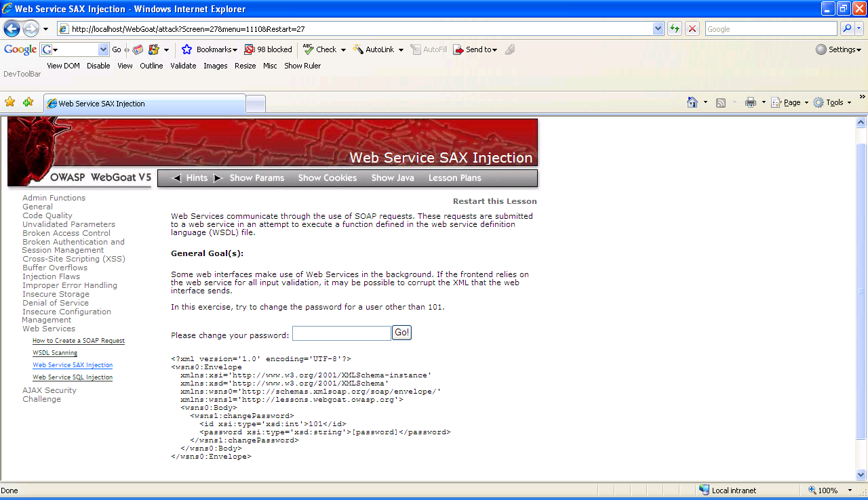868x500 pixels.
Task: Click the Print icon in command bar
Action: tap(751, 102)
